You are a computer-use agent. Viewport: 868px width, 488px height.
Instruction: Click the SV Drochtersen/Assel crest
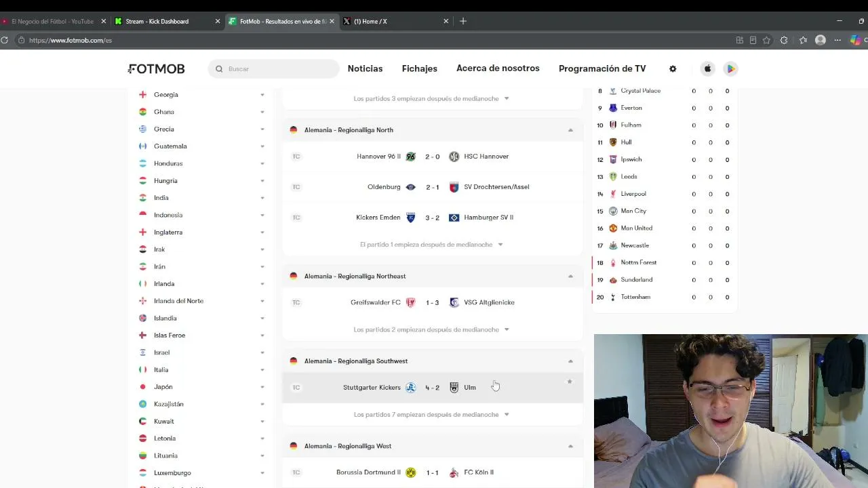[454, 187]
